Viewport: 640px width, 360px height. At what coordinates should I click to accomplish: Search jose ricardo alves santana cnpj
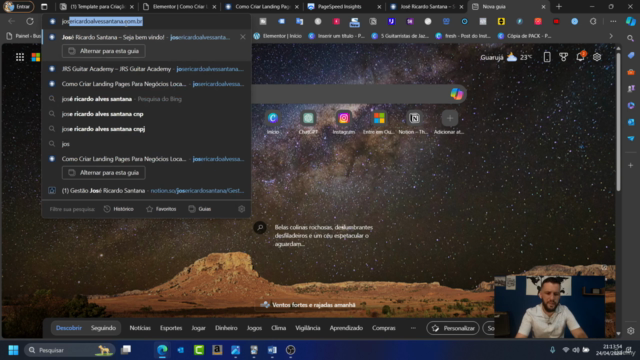pyautogui.click(x=147, y=129)
